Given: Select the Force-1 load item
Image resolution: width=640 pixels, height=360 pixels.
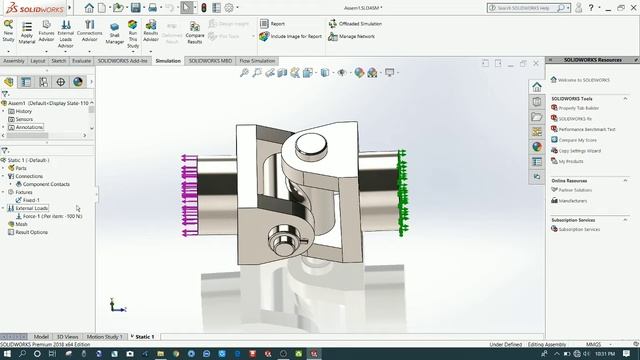Looking at the screenshot, I should coord(53,216).
